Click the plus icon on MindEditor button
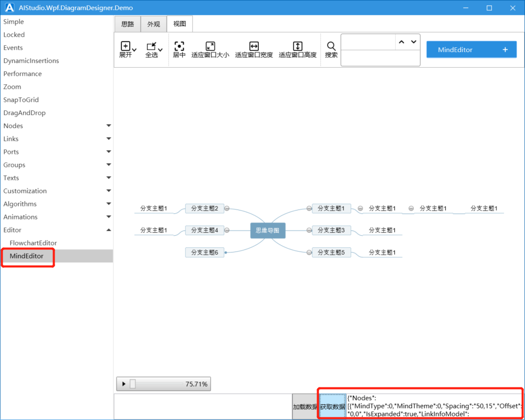 click(x=505, y=50)
